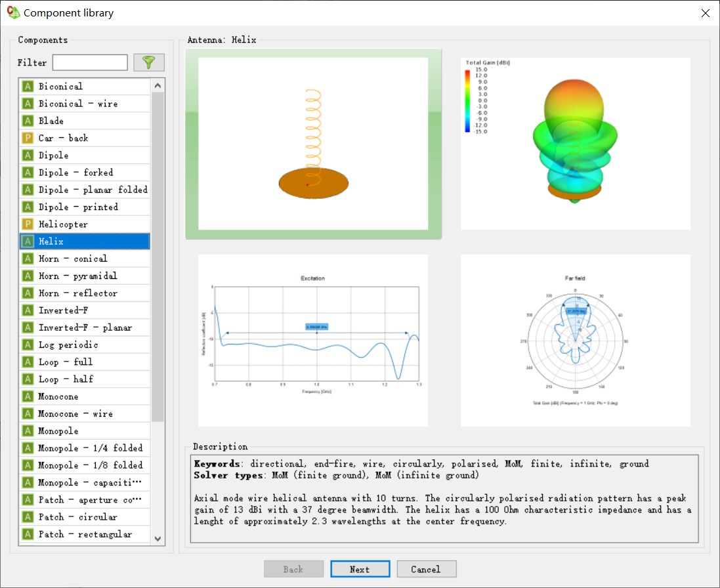720x588 pixels.
Task: Select Biconical - wire in the components list
Action: tap(85, 104)
